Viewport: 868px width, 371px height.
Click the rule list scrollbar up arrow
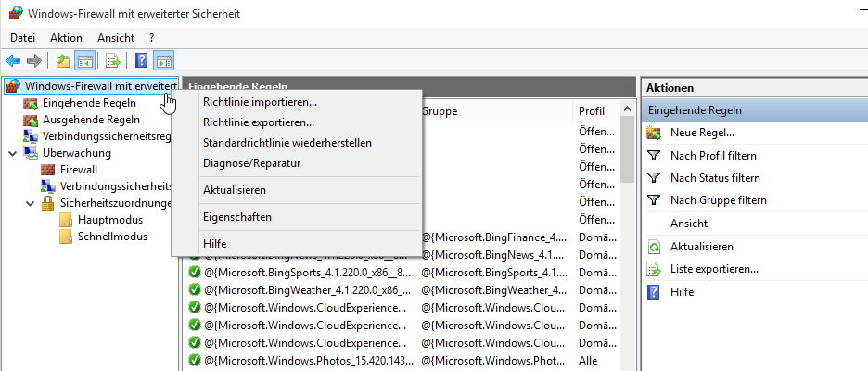click(627, 109)
